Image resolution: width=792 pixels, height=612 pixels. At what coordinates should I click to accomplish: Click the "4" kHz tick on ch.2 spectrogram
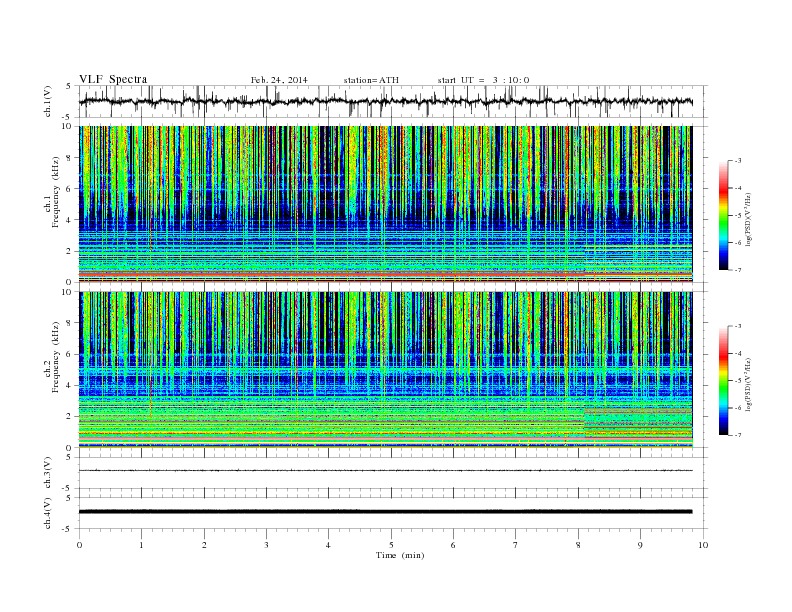coord(69,386)
